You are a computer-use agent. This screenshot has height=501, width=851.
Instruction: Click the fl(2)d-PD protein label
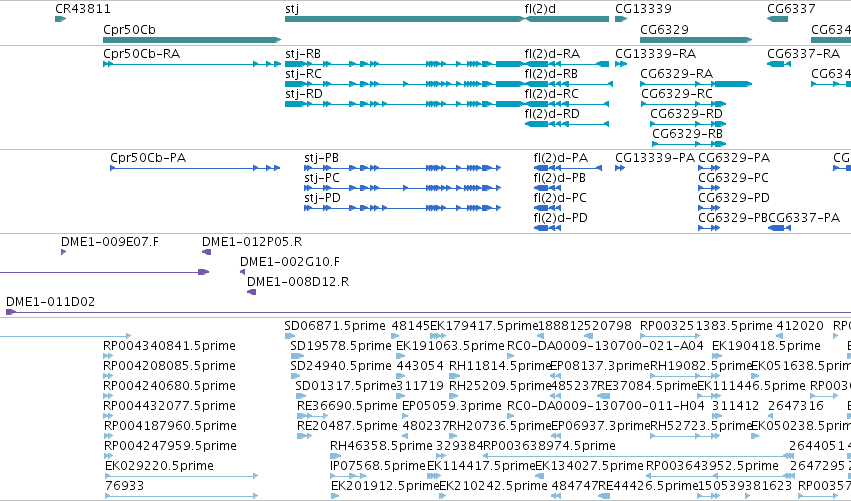click(561, 218)
